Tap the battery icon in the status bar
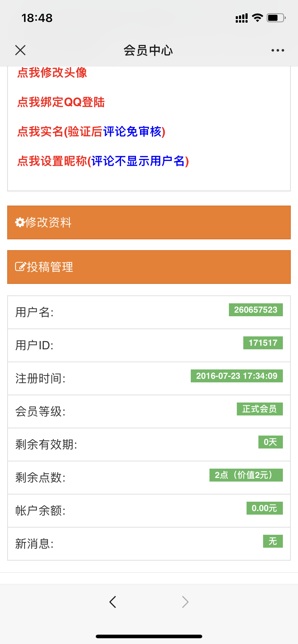Screen dimensions: 298x644 [274, 17]
